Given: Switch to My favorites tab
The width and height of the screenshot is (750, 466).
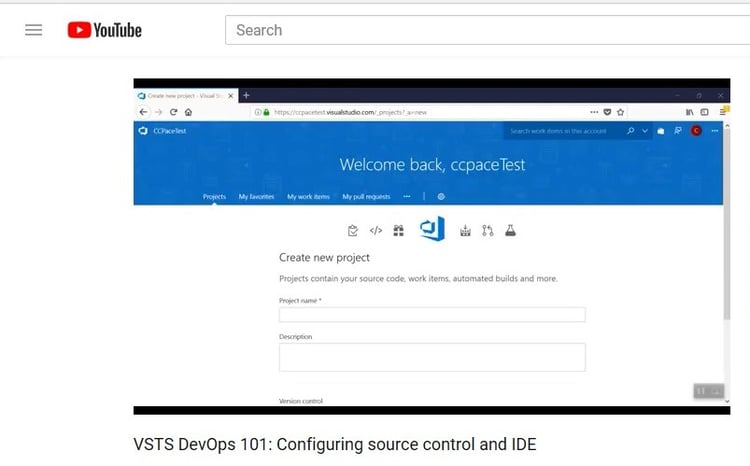Looking at the screenshot, I should point(256,197).
